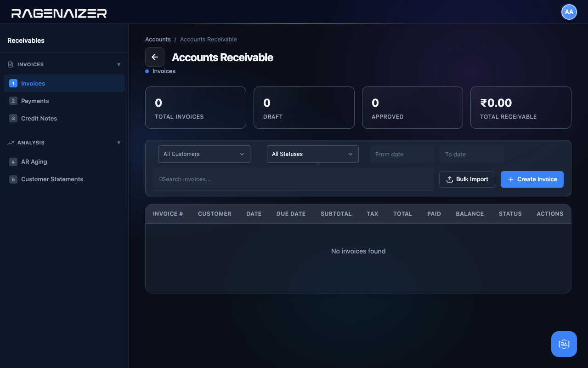
Task: Open Credit Notes in the sidebar
Action: point(64,118)
